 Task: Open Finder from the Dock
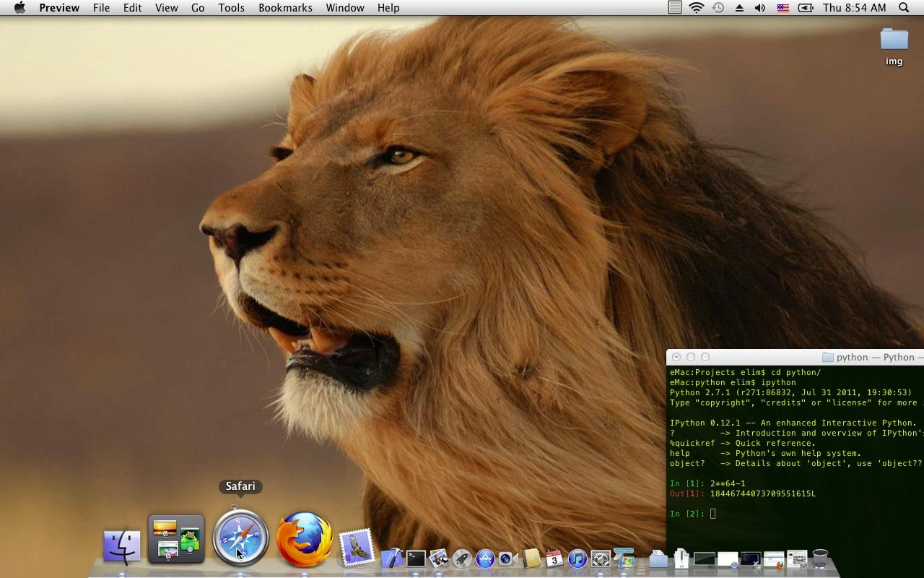coord(122,546)
